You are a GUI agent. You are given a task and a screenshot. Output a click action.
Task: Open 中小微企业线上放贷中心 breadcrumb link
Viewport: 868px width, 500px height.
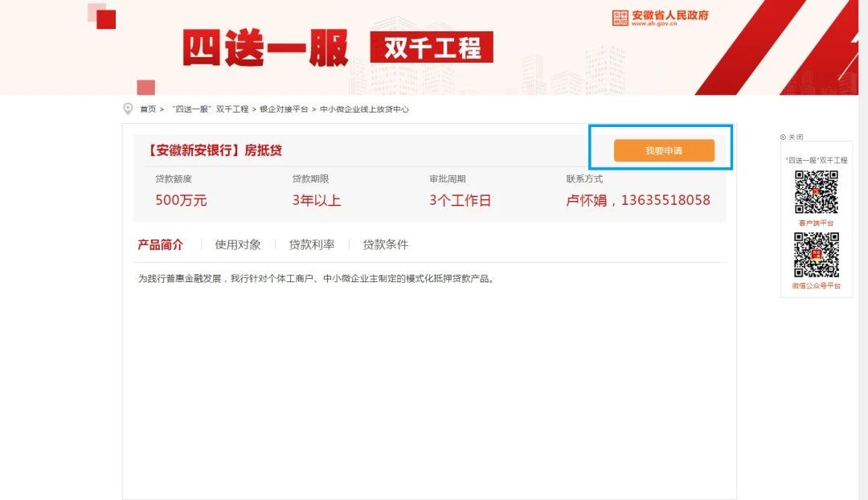tap(364, 109)
